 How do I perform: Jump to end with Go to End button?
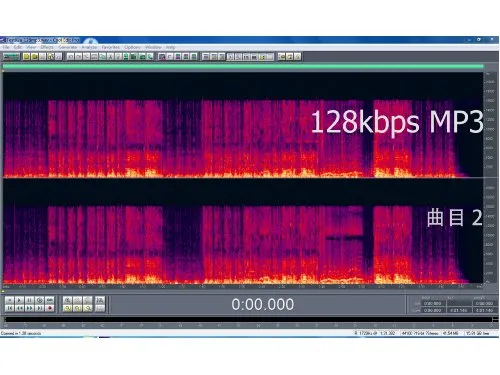tap(39, 308)
